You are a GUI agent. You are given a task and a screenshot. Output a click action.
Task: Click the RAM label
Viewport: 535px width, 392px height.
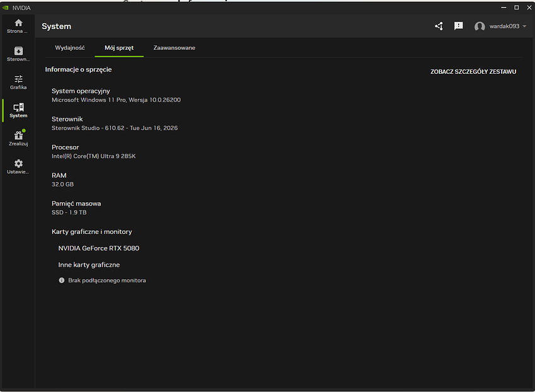coord(59,175)
